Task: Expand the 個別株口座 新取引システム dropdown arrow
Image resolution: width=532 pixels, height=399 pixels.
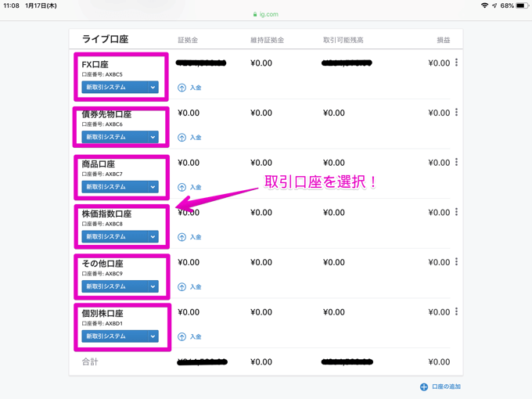Action: tap(153, 336)
